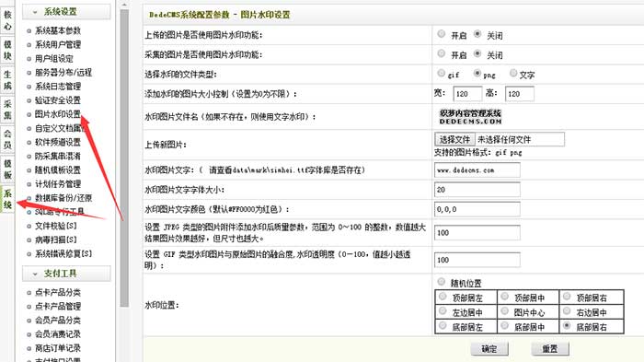Open 防采集串混淆 menu link
Image resolution: width=644 pixels, height=362 pixels.
point(57,157)
